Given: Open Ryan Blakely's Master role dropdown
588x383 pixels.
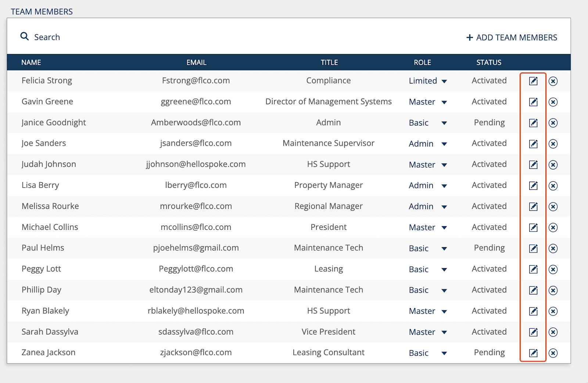Looking at the screenshot, I should (428, 311).
